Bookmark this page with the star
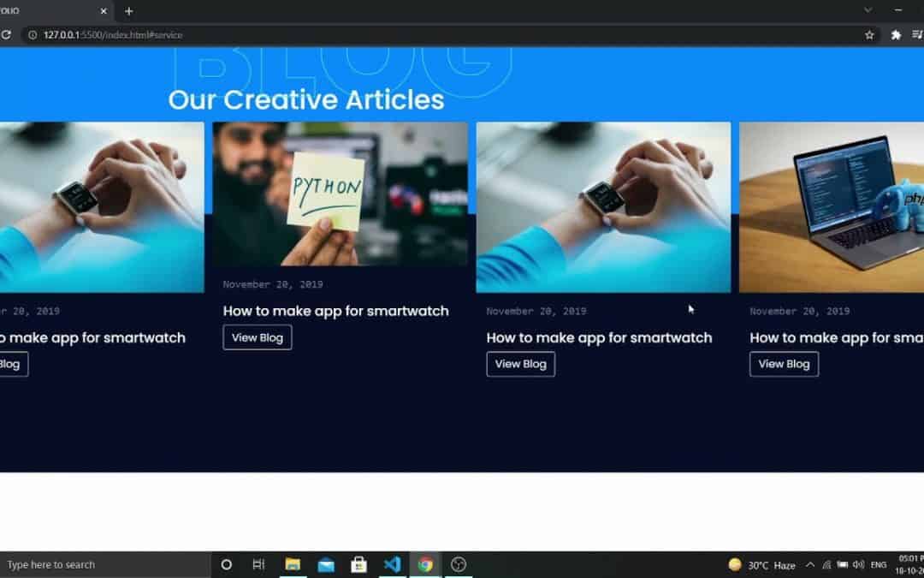The height and width of the screenshot is (578, 924). [869, 35]
